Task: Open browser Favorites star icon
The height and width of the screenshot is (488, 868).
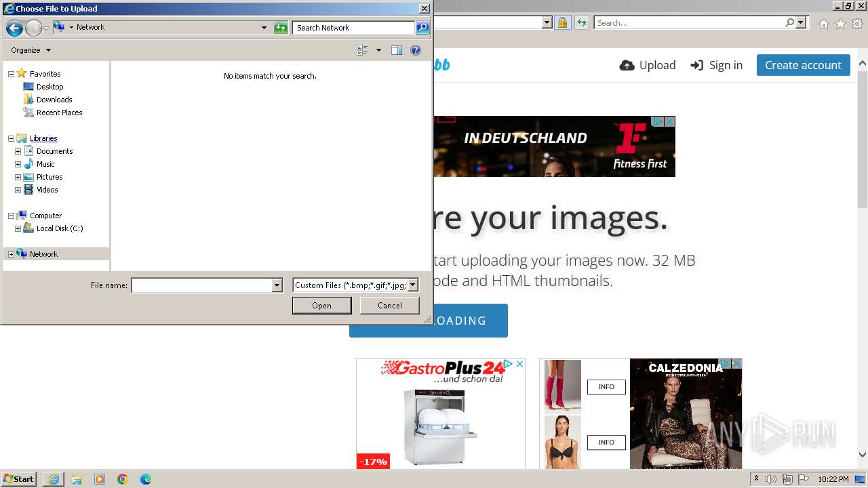Action: coord(840,24)
